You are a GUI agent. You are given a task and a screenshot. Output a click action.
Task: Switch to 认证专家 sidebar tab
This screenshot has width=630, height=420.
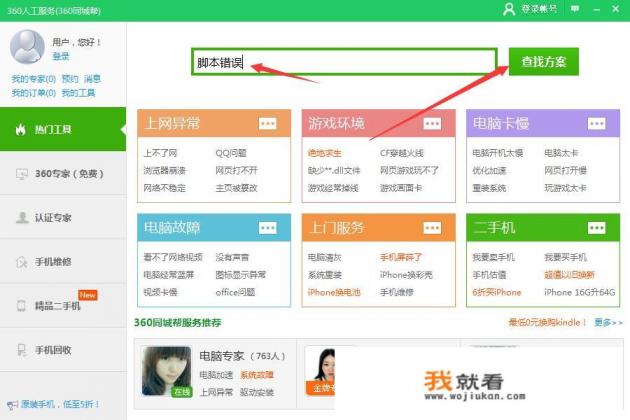pos(63,217)
